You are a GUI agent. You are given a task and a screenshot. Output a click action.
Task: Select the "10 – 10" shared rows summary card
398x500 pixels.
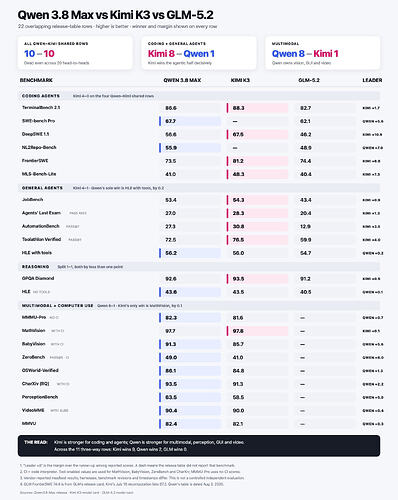point(75,53)
